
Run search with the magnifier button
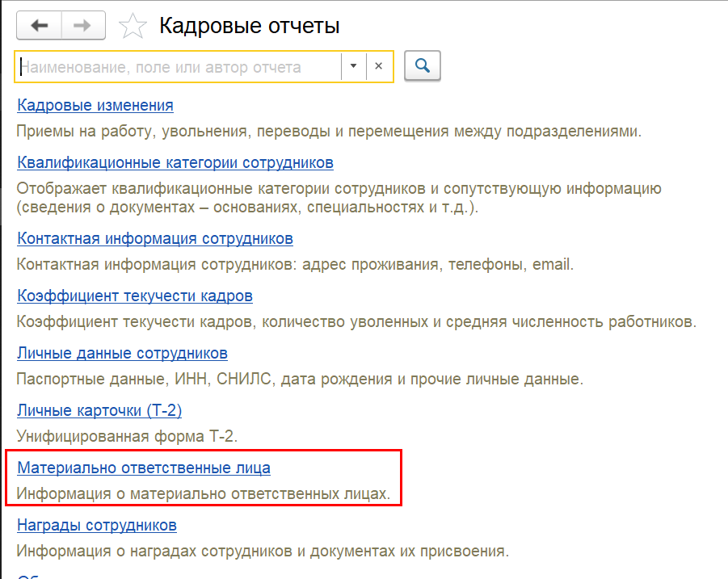coord(422,66)
